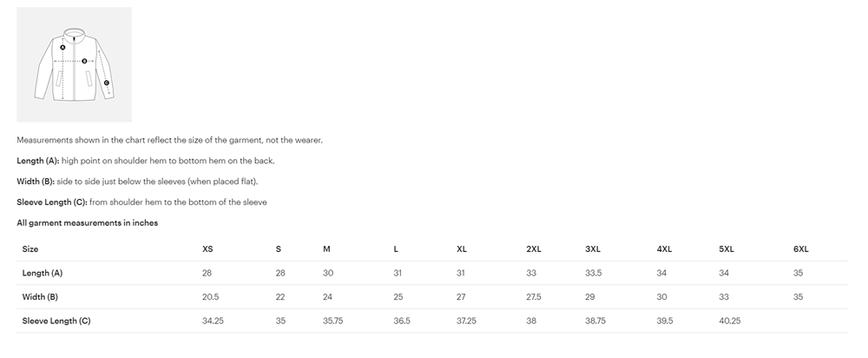Click the bold Sleeve Length (C): description label
The width and height of the screenshot is (868, 358).
(52, 202)
